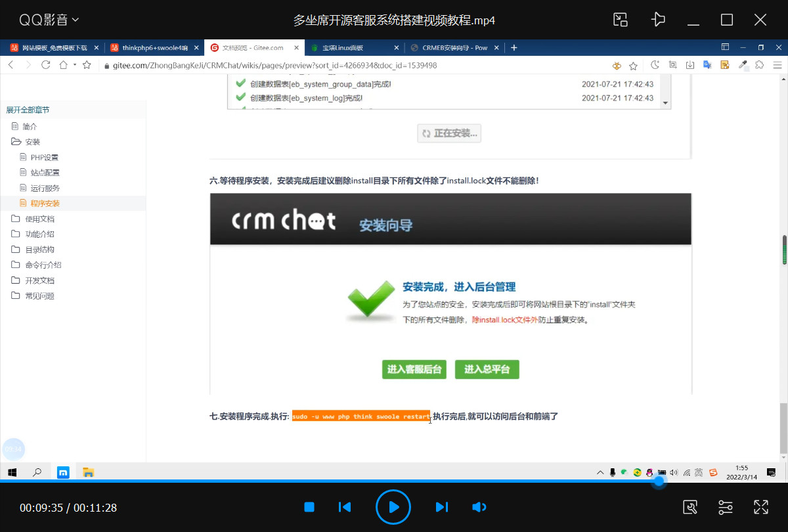The width and height of the screenshot is (788, 532).
Task: Skip to the previous video
Action: click(x=345, y=507)
